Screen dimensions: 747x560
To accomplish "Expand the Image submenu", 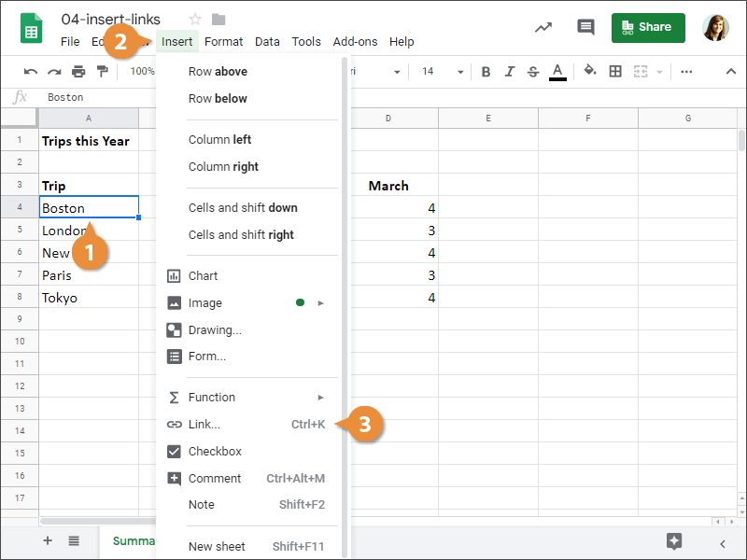I will [x=321, y=303].
